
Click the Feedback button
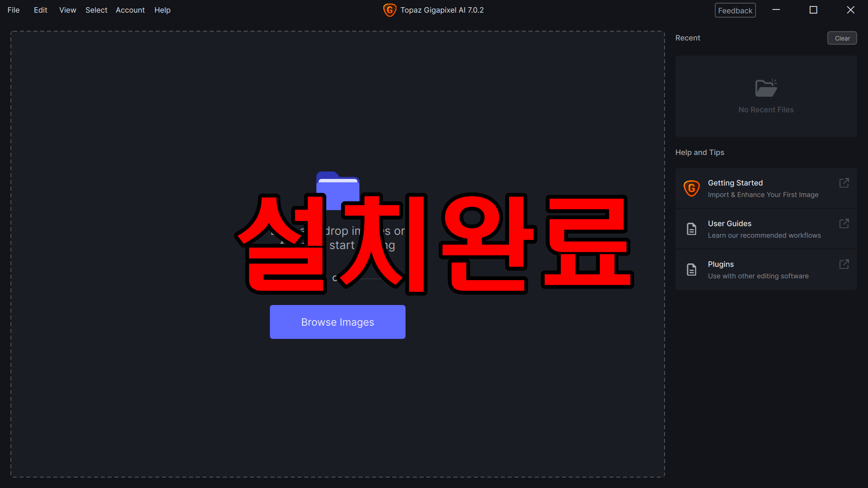(735, 10)
